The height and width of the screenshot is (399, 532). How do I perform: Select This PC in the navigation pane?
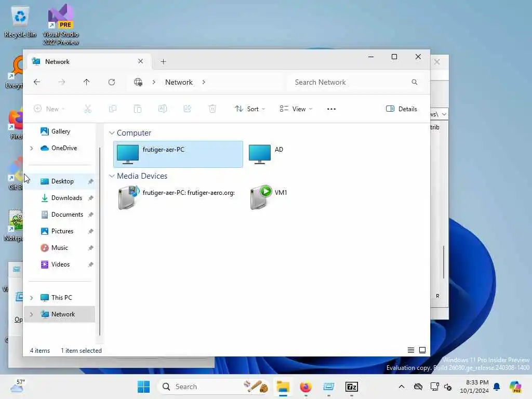[x=61, y=298]
